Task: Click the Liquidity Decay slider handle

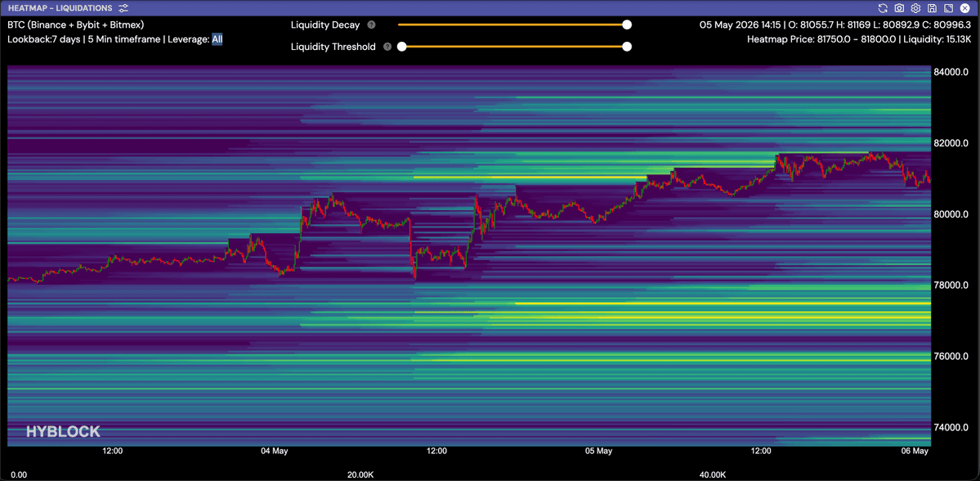Action: [627, 25]
